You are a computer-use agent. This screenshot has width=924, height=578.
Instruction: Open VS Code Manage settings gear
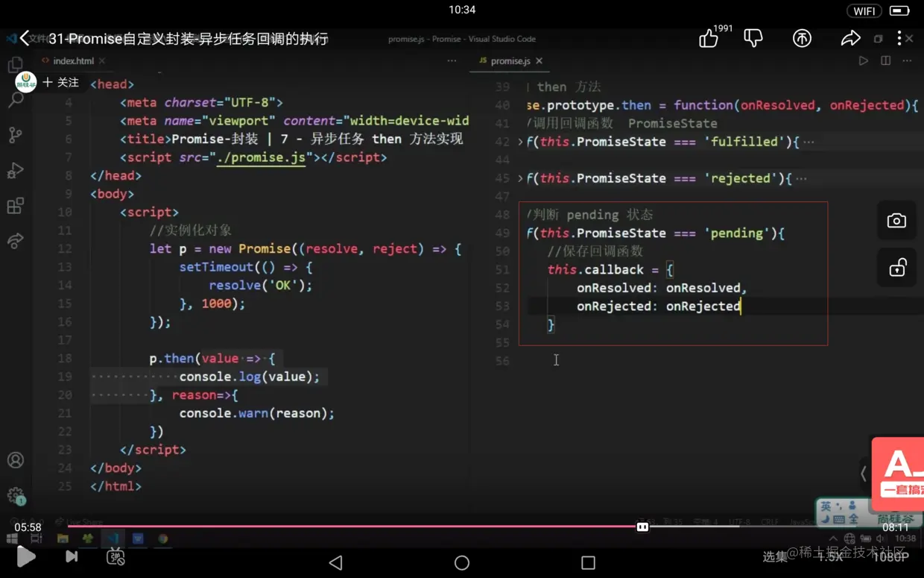15,494
